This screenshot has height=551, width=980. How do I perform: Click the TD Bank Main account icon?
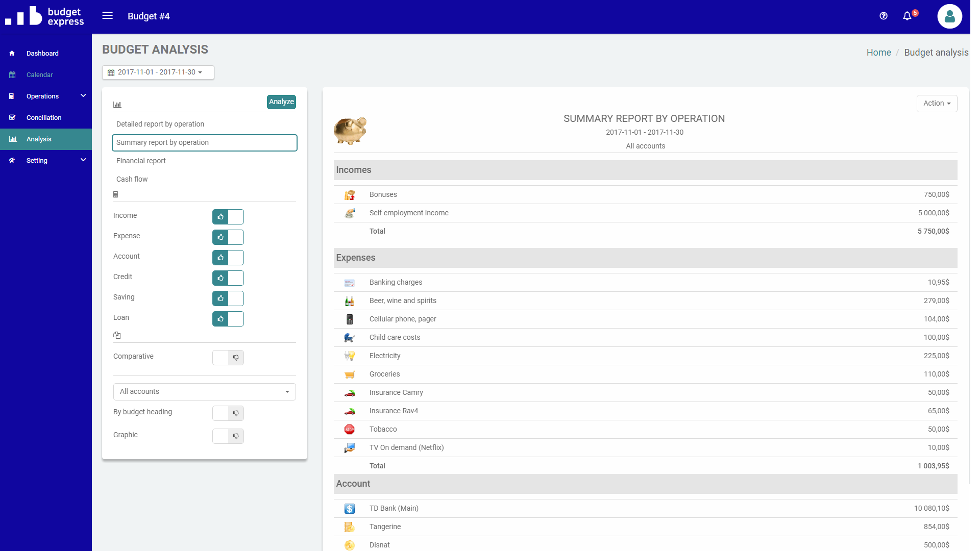(x=349, y=508)
